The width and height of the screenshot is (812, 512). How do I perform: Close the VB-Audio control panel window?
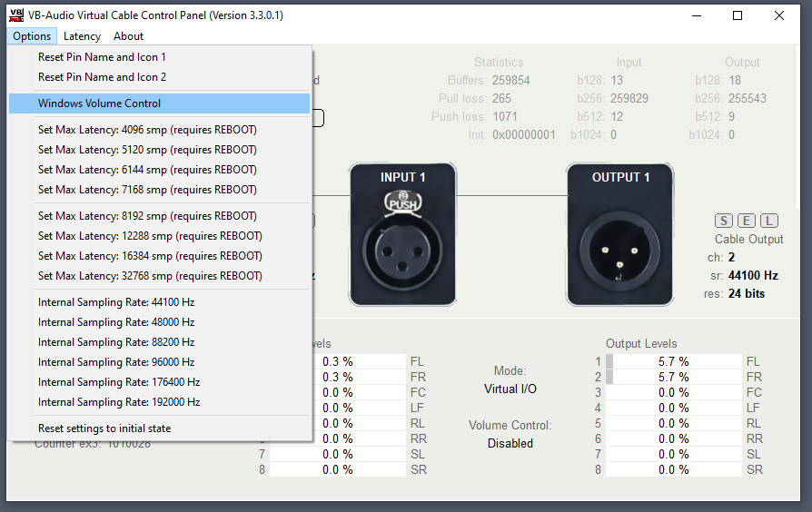click(x=779, y=15)
